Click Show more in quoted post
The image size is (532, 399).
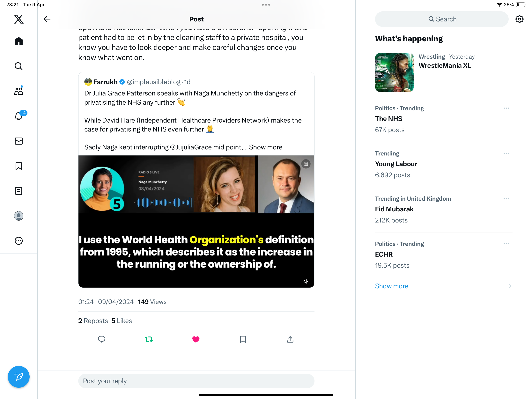(x=266, y=147)
